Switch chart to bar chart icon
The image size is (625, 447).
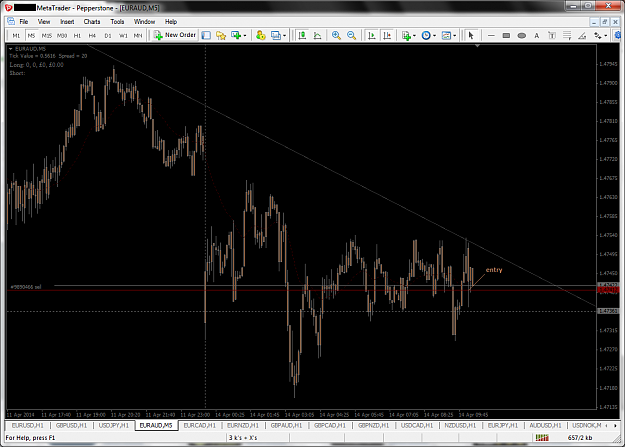pyautogui.click(x=303, y=35)
